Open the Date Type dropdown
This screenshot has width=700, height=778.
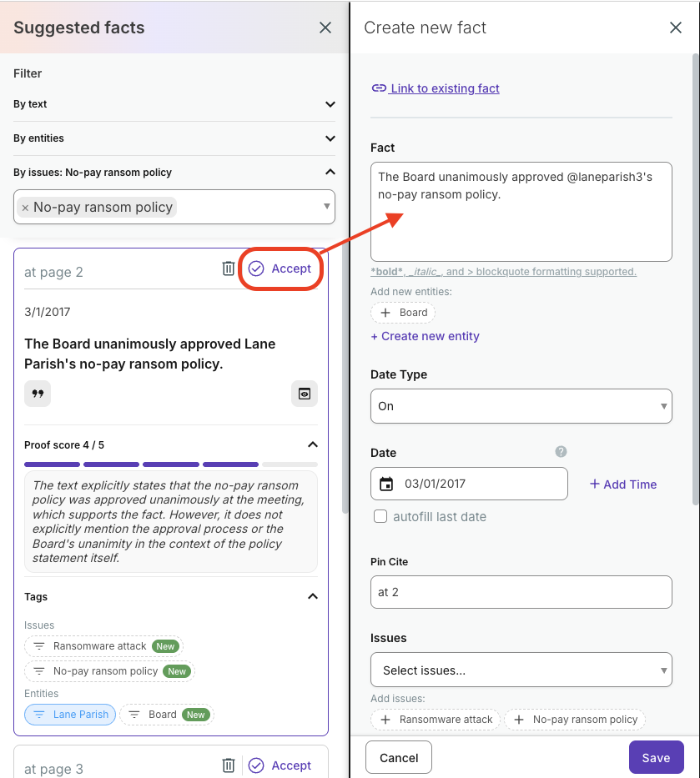521,406
